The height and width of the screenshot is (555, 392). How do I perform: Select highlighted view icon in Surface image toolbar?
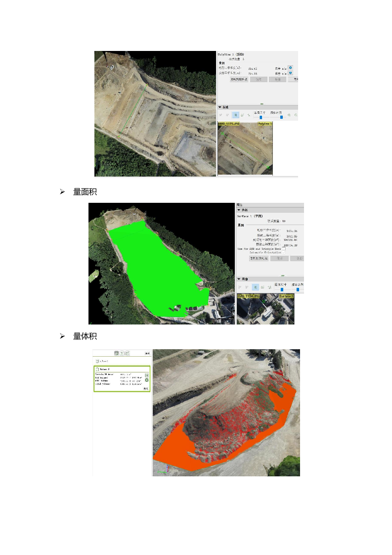pyautogui.click(x=255, y=286)
